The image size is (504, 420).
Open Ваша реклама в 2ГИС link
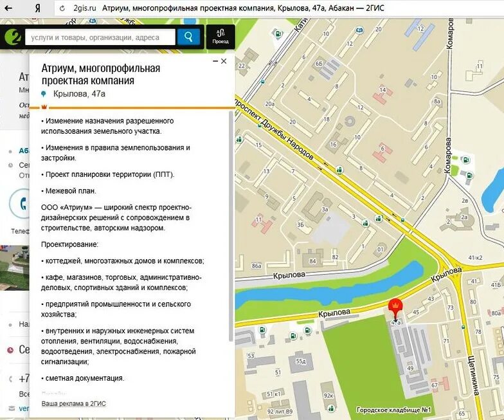[x=73, y=404]
